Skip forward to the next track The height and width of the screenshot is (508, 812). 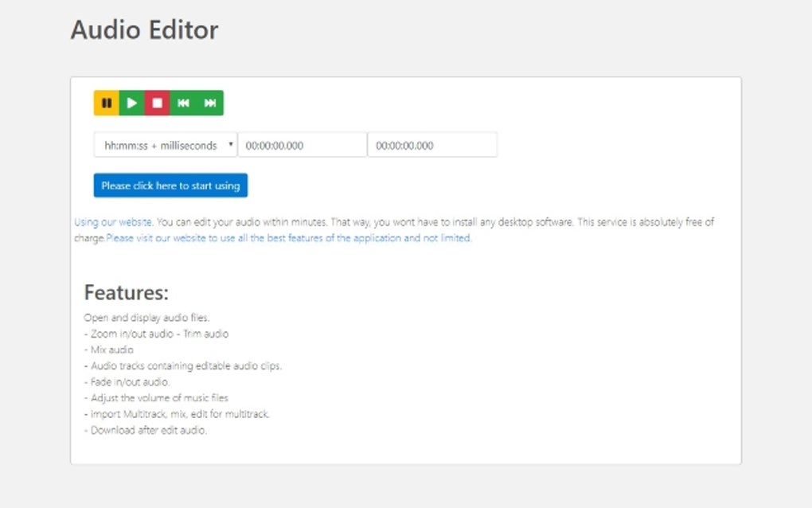point(210,102)
